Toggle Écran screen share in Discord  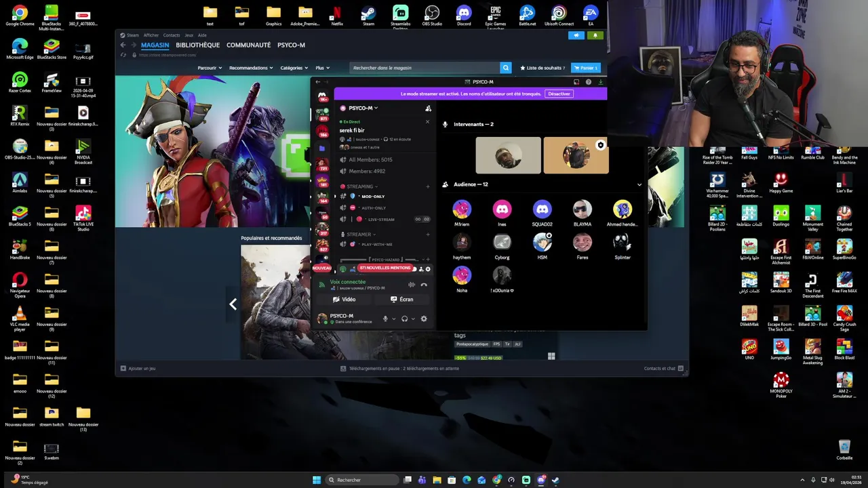click(402, 299)
